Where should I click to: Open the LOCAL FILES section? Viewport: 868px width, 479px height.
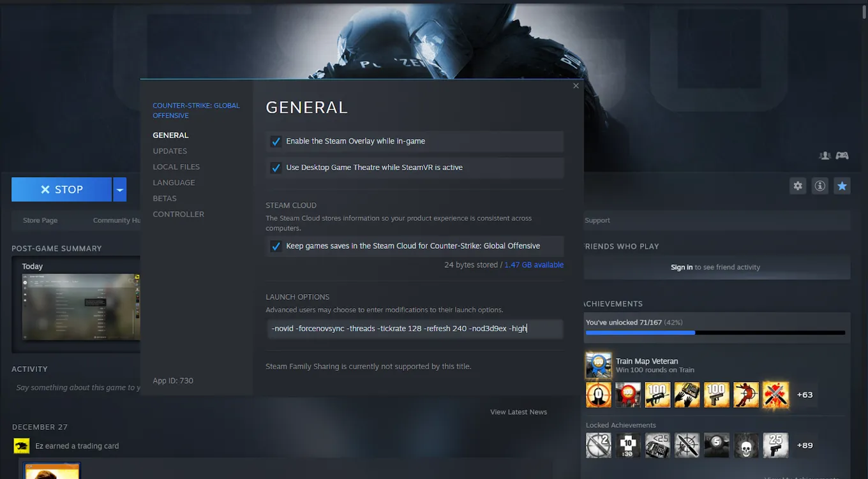tap(176, 167)
